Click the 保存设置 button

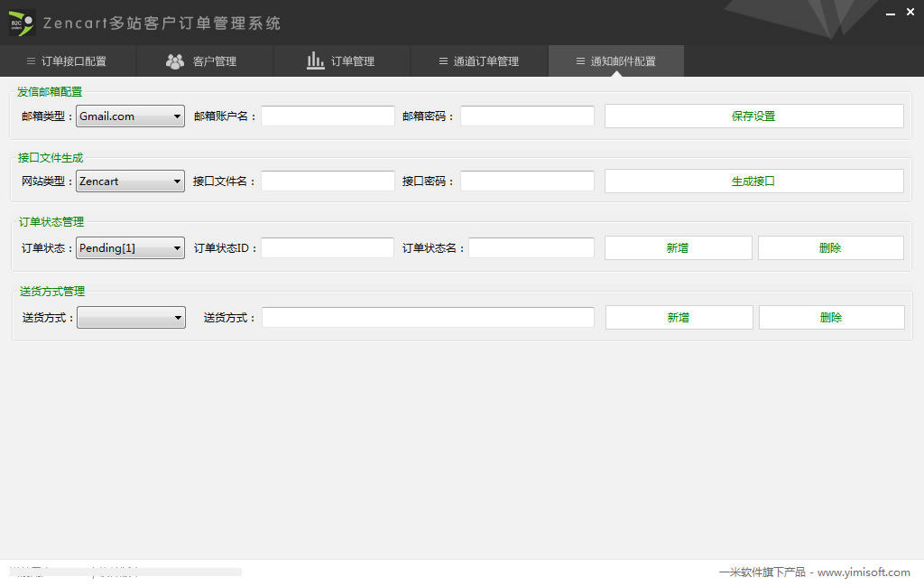point(753,116)
